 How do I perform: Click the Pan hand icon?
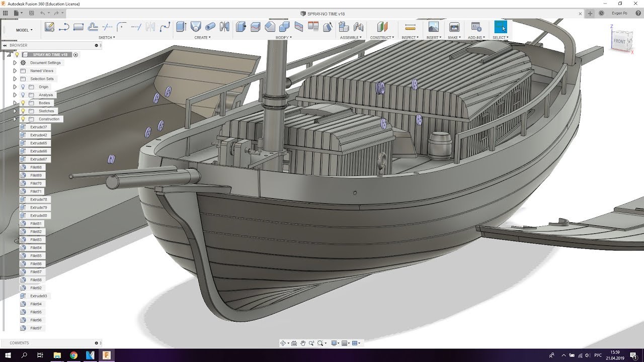(303, 343)
